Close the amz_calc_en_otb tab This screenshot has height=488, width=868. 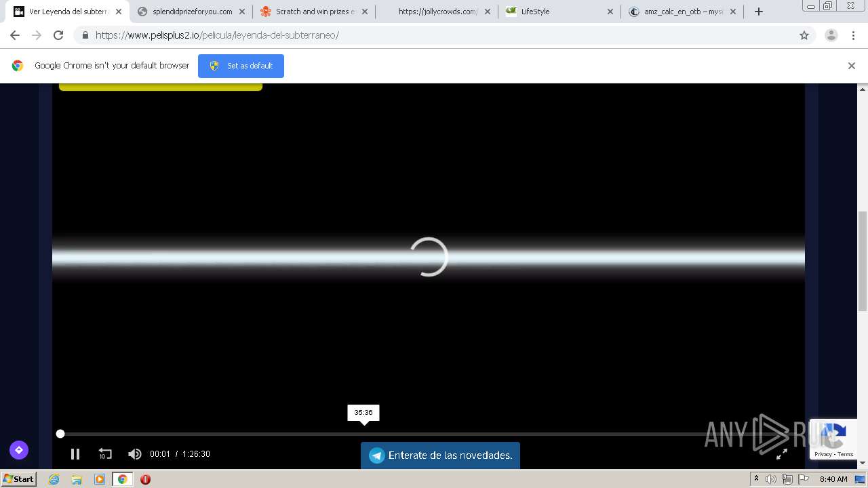point(733,12)
